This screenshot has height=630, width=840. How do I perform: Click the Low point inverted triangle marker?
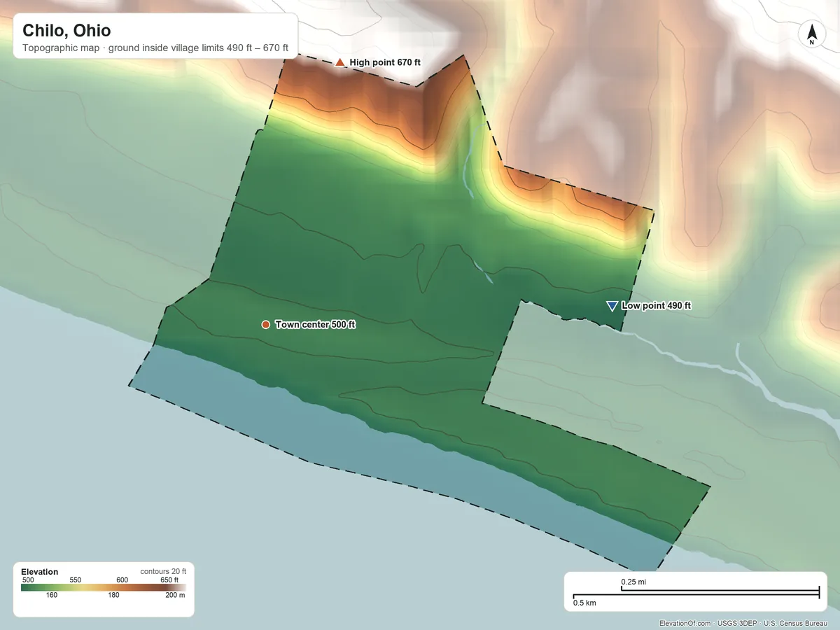612,306
